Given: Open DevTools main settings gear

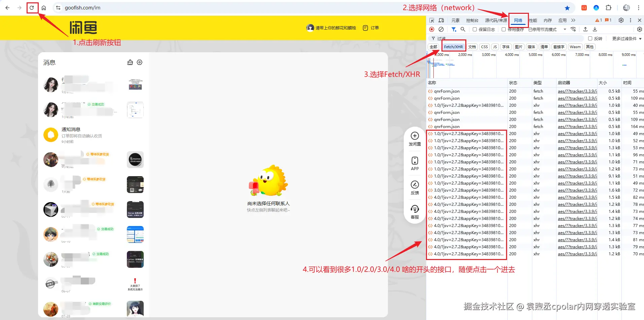Looking at the screenshot, I should 621,20.
